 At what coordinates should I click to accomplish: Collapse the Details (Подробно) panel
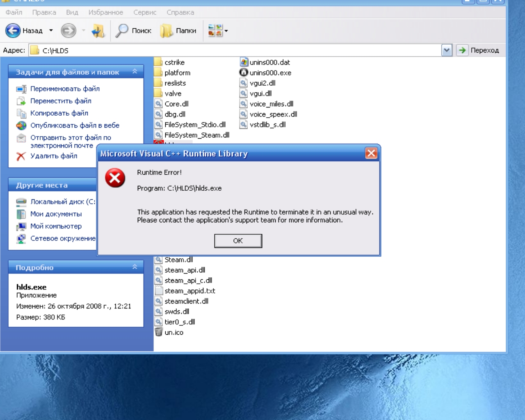[135, 267]
